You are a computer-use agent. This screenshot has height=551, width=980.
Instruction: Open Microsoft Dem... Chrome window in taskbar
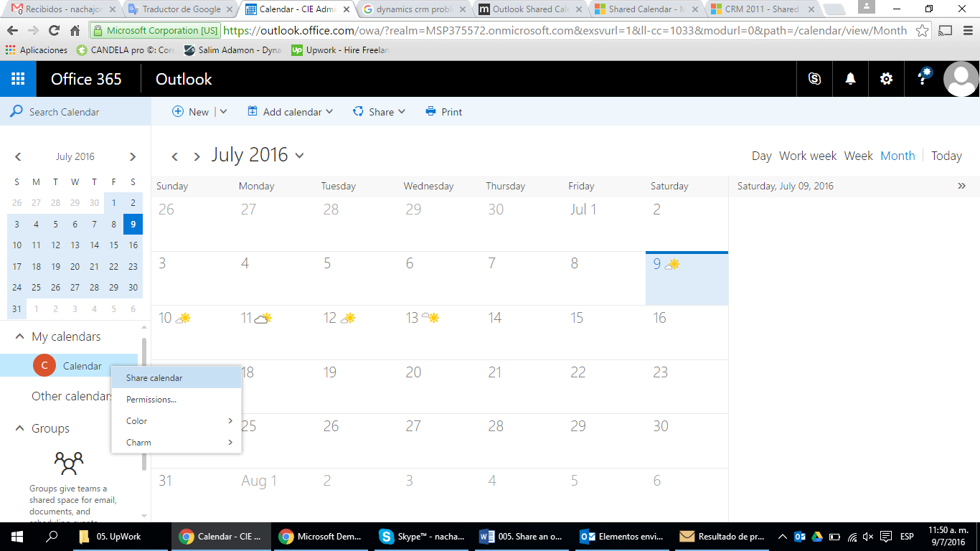[x=322, y=537]
